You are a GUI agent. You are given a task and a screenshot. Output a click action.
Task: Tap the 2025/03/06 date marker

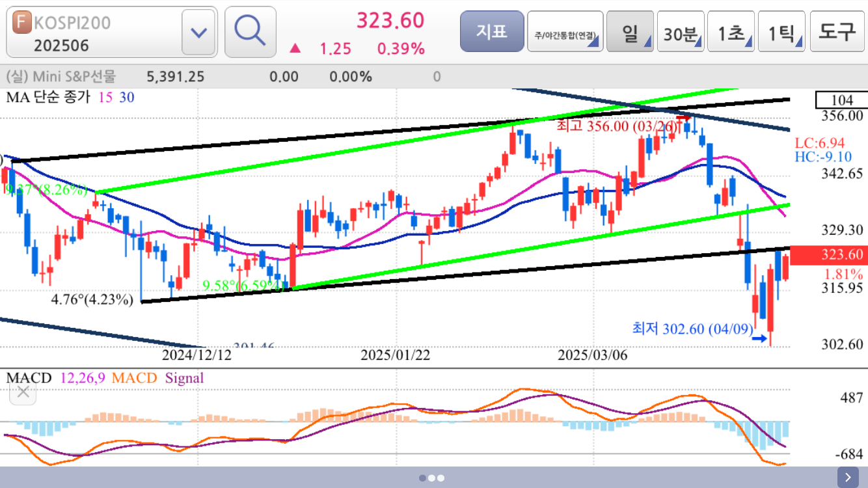pyautogui.click(x=593, y=355)
